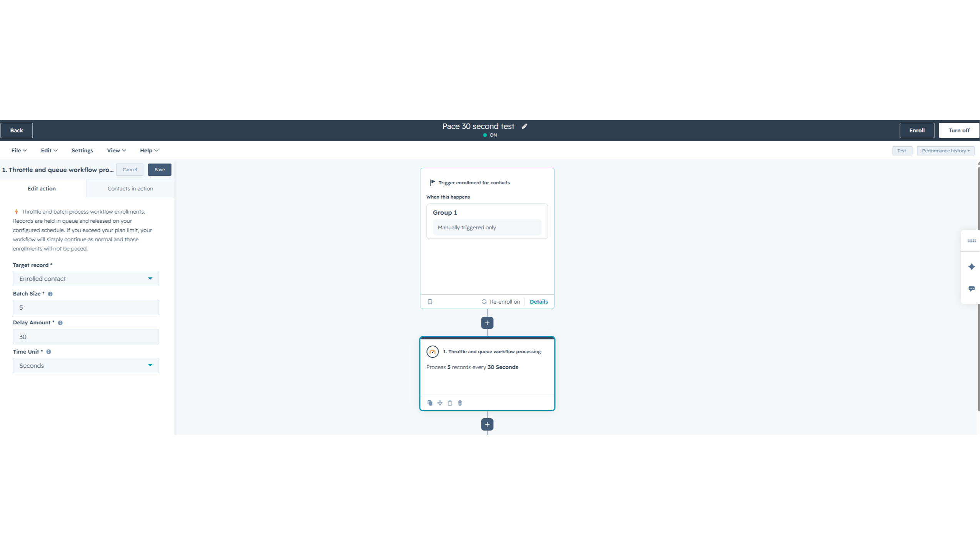
Task: Add action via plus below trigger card
Action: (x=487, y=323)
